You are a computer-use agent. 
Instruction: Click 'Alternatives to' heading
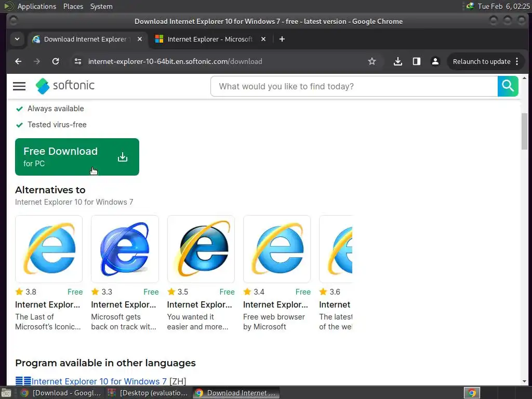pyautogui.click(x=50, y=190)
